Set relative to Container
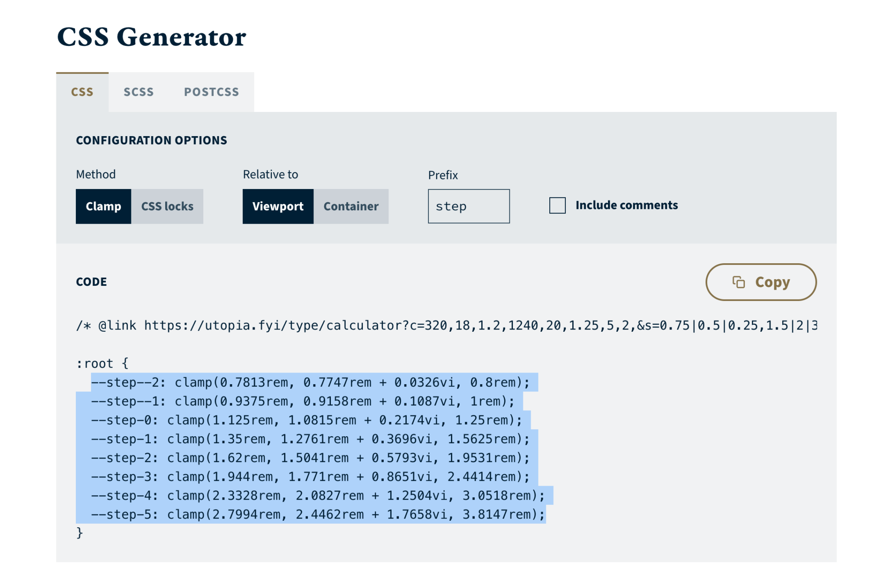 pyautogui.click(x=351, y=206)
